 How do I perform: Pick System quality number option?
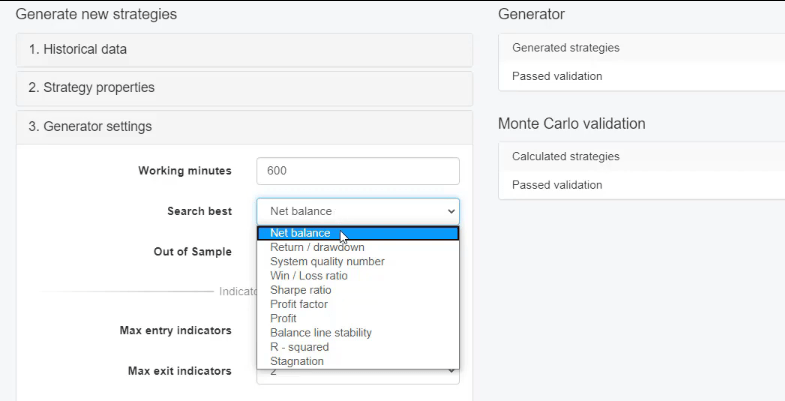tap(327, 261)
